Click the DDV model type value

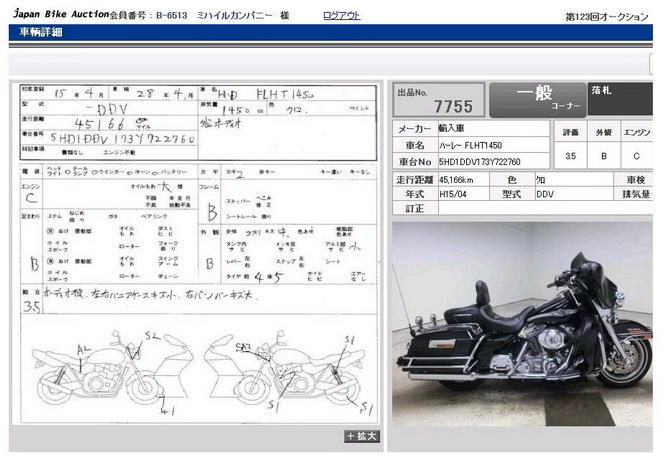[545, 194]
